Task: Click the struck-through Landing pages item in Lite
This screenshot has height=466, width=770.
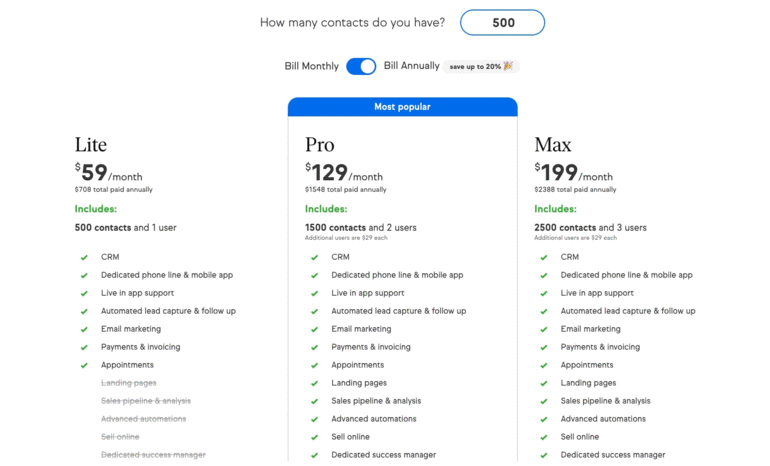Action: [129, 383]
